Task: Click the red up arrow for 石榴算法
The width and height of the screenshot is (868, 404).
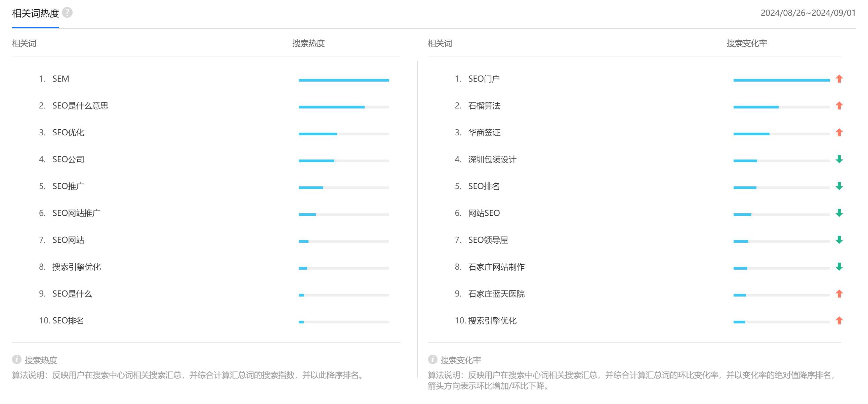Action: (839, 106)
